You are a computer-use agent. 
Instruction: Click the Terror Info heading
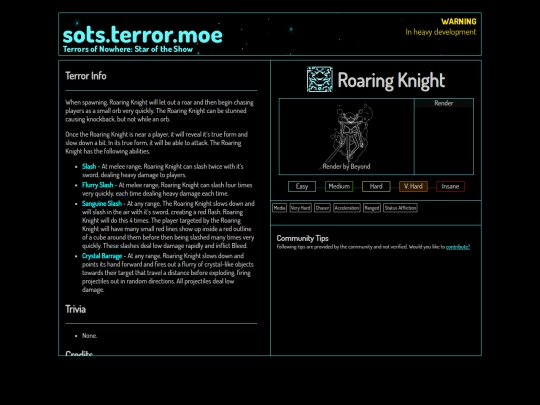[x=86, y=76]
